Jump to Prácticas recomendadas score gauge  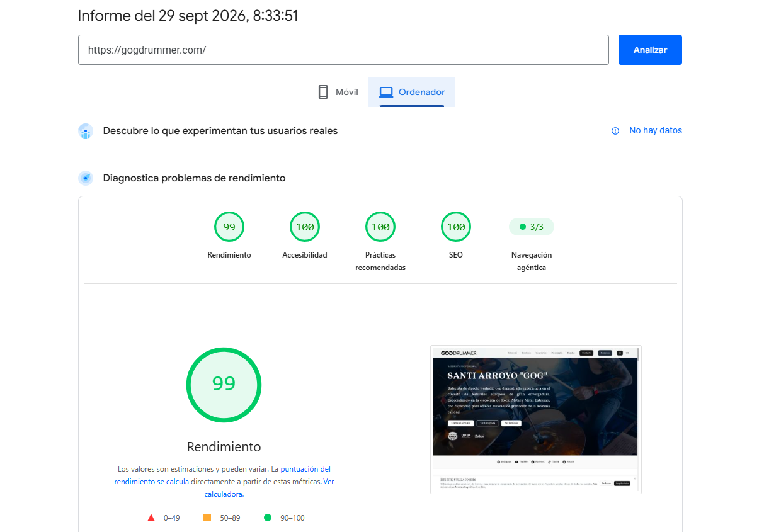(380, 227)
